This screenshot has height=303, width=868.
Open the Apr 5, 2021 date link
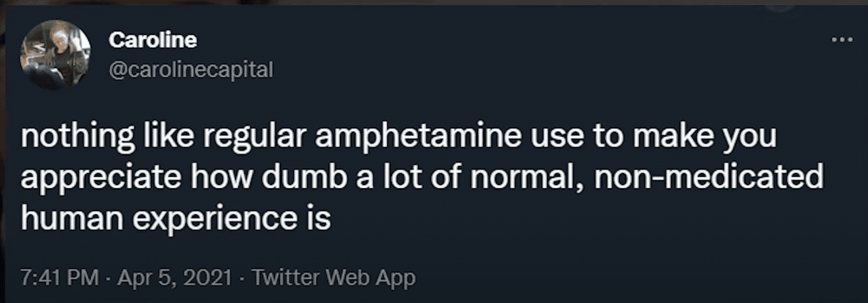[x=174, y=277]
